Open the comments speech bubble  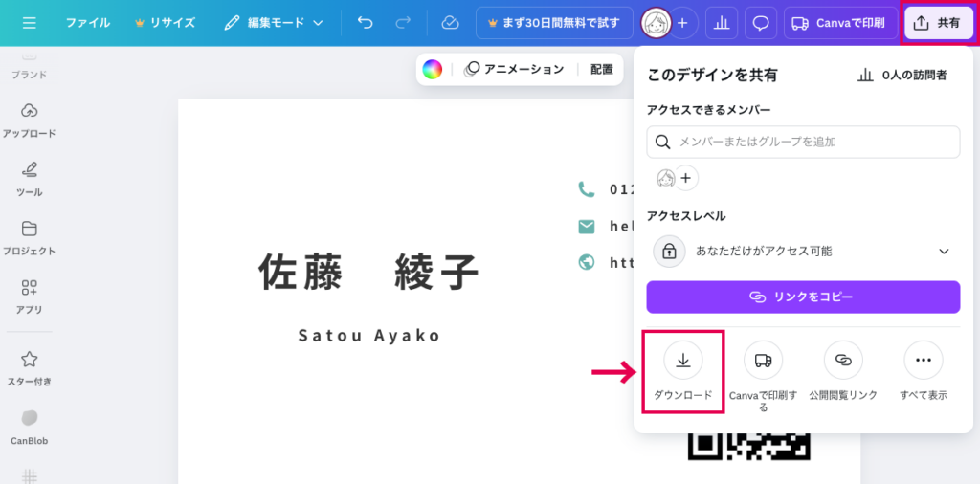[761, 23]
